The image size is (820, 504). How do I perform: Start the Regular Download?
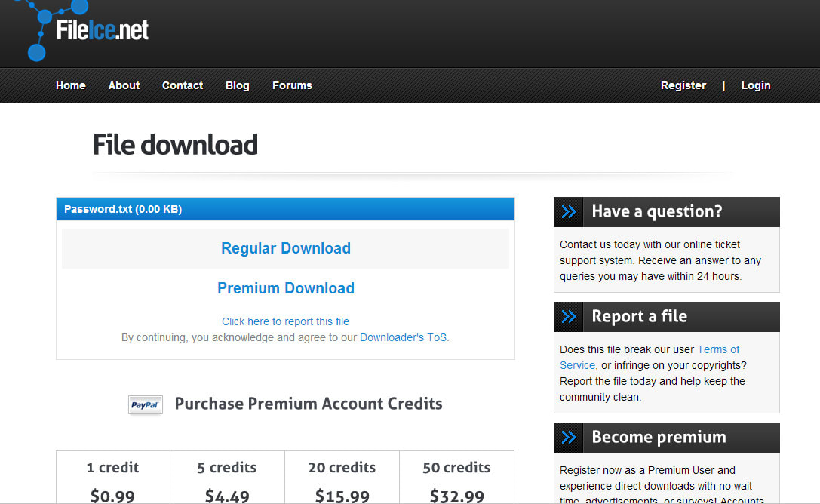(x=286, y=248)
